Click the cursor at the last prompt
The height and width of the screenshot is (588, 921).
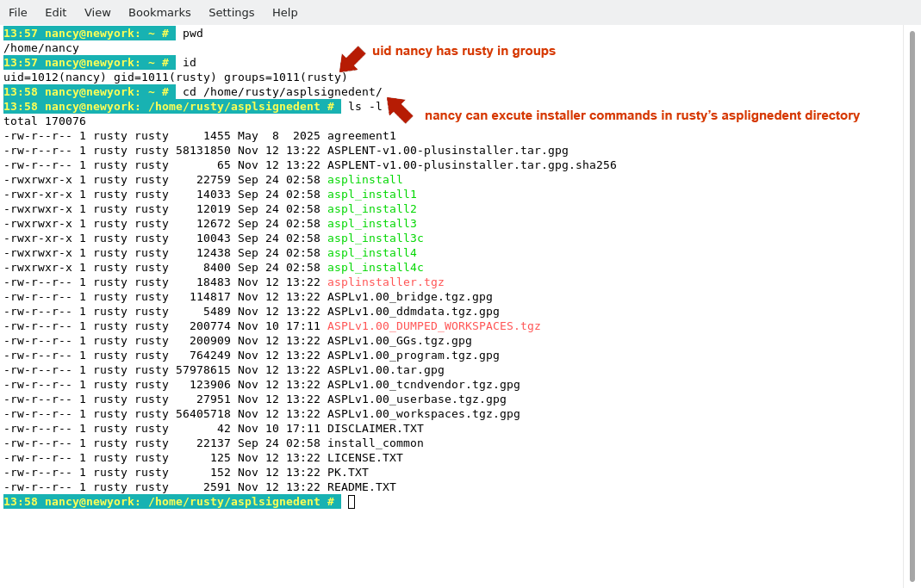[352, 502]
